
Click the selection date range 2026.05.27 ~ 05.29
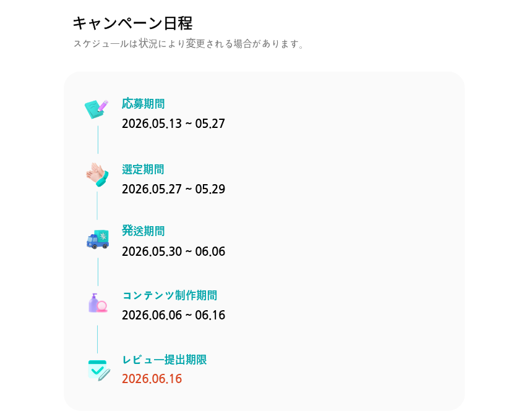click(173, 189)
